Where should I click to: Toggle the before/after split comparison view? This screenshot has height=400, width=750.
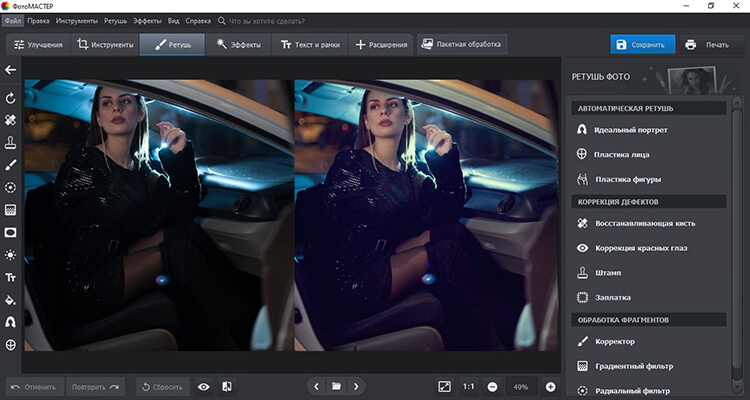[227, 386]
